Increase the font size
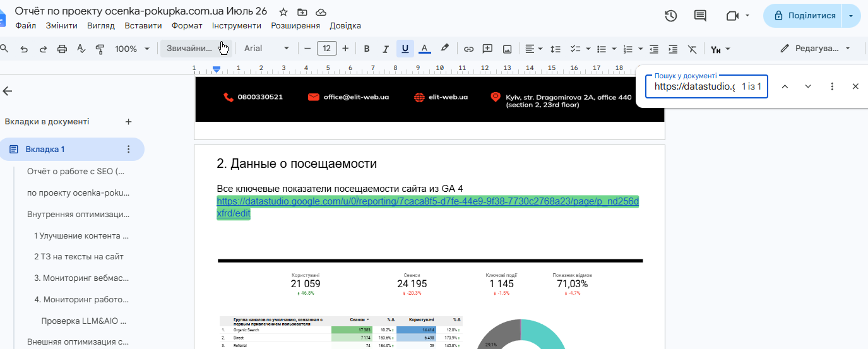Viewport: 868px width, 349px height. click(x=345, y=49)
